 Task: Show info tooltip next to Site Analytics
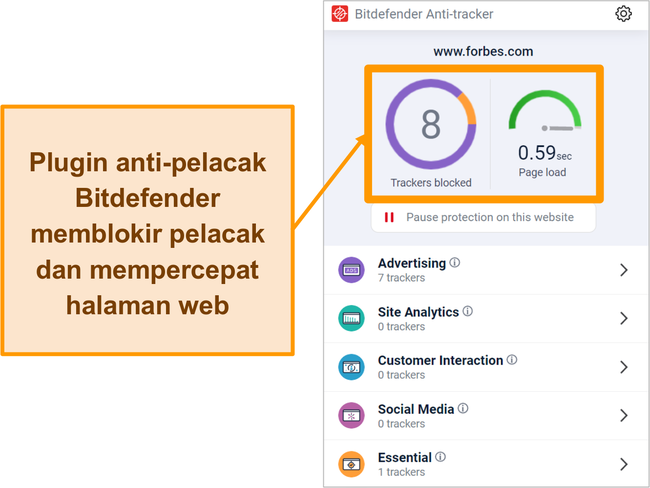click(468, 311)
